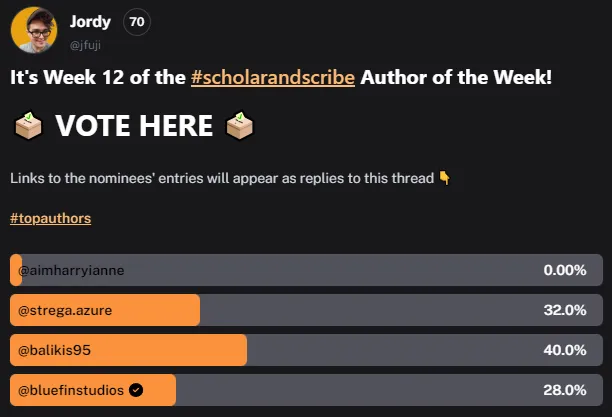Image resolution: width=612 pixels, height=417 pixels.
Task: Click the 0.00% poll result value
Action: [x=564, y=270]
